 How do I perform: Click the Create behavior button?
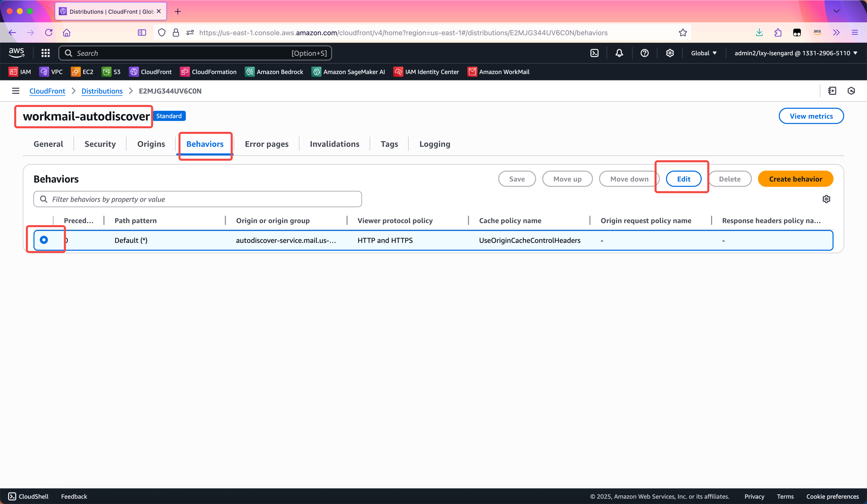click(x=796, y=179)
